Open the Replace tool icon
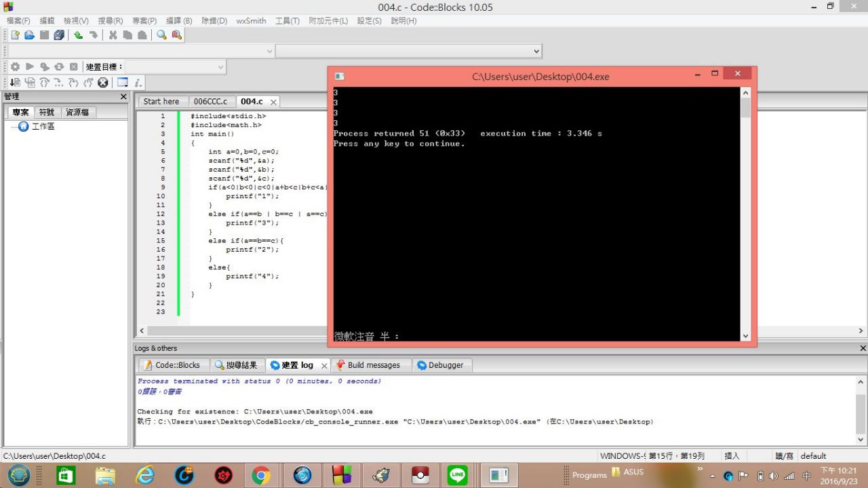This screenshot has height=488, width=868. coord(176,35)
